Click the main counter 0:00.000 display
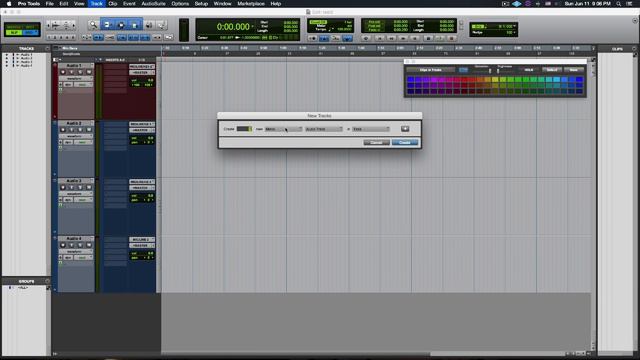Image resolution: width=640 pixels, height=360 pixels. tap(233, 27)
